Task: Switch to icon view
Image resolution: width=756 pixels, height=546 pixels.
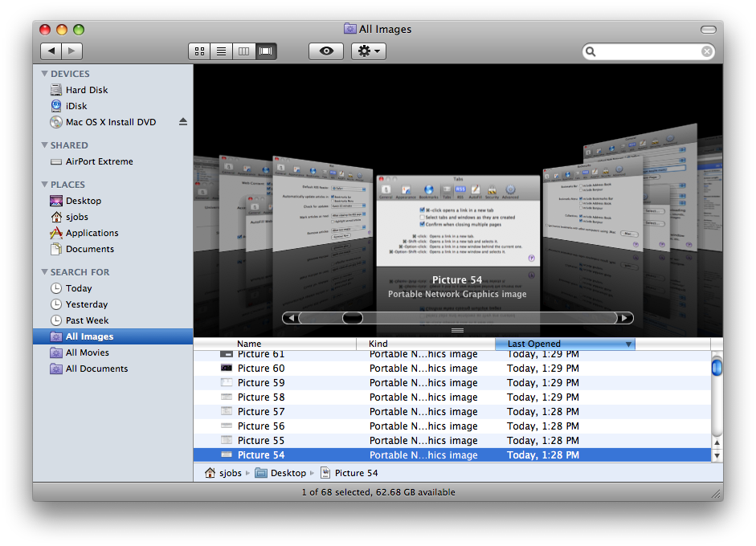Action: (199, 51)
